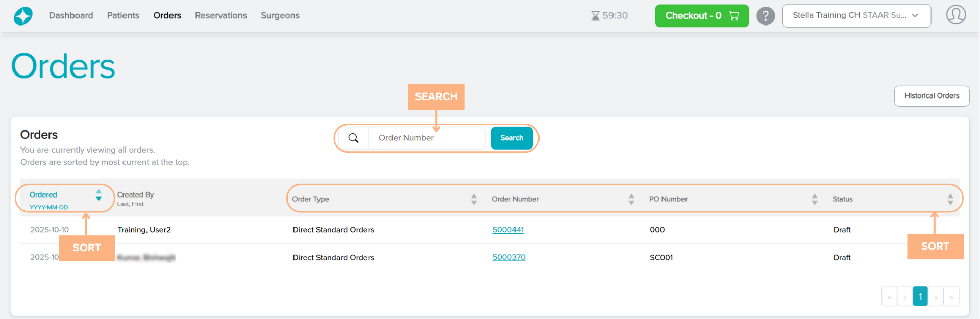
Task: Sort by Order Number column arrows
Action: [x=631, y=199]
